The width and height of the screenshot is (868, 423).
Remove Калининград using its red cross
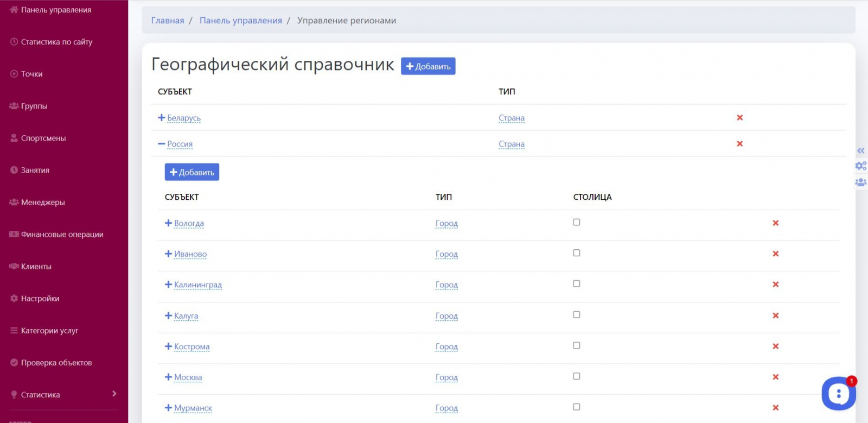point(776,285)
